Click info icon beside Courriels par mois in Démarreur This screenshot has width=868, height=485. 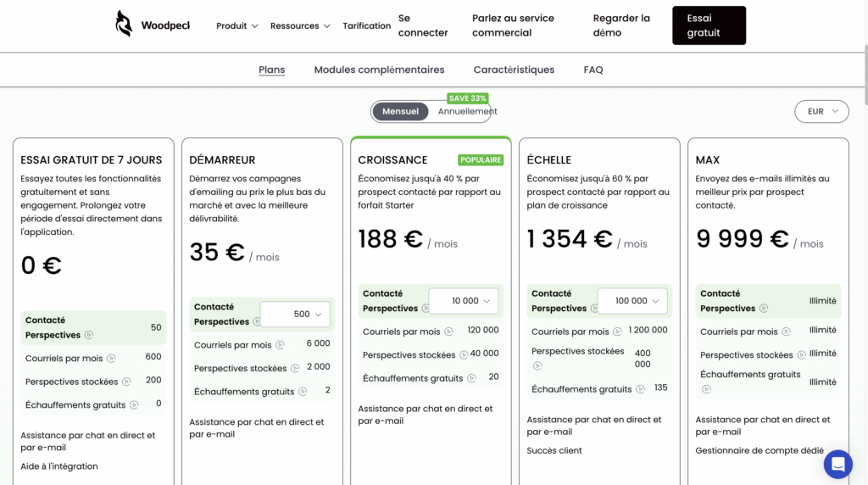(281, 346)
